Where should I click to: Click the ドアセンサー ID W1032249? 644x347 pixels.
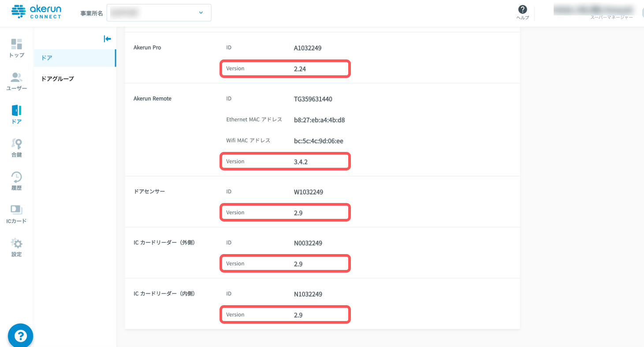[309, 192]
